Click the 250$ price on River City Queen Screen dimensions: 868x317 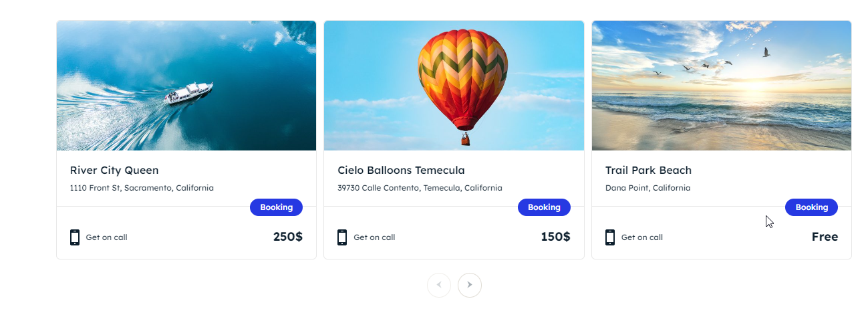[x=288, y=237]
